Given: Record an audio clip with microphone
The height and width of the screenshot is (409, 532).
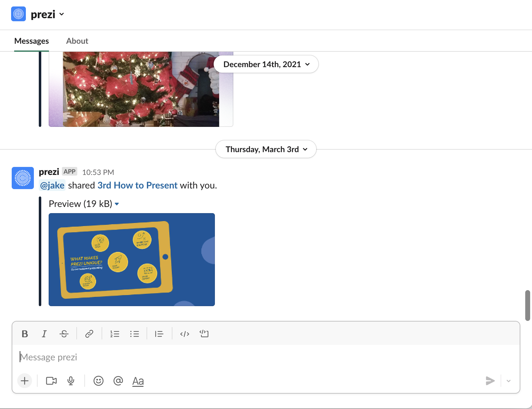Looking at the screenshot, I should tap(71, 381).
